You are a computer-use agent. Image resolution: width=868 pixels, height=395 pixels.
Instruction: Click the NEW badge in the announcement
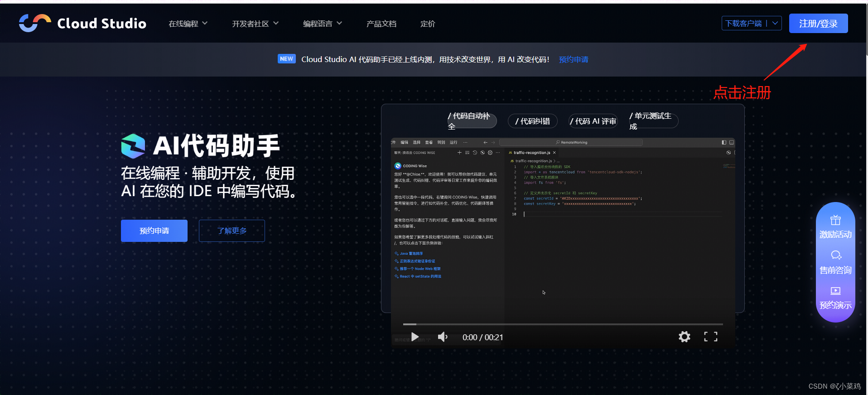[x=286, y=59]
